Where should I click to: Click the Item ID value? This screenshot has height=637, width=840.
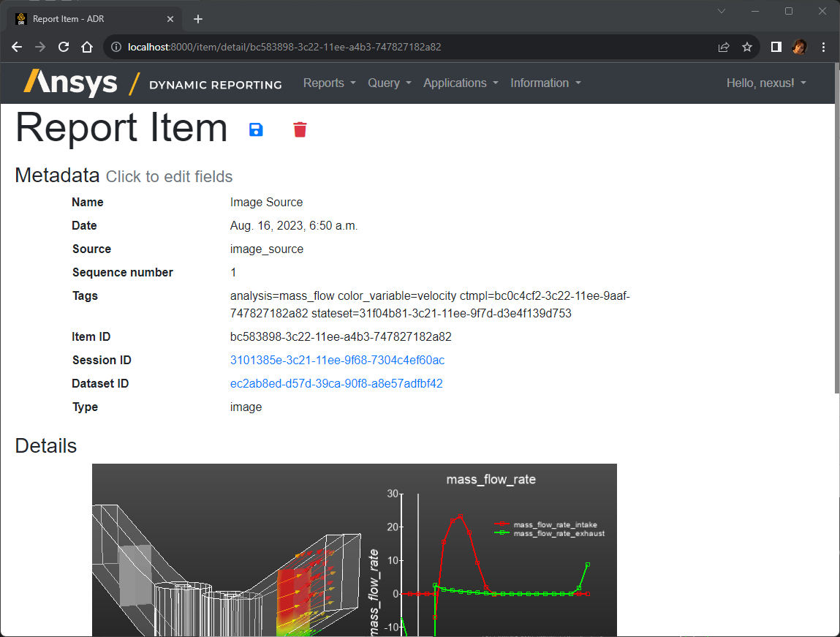coord(341,336)
